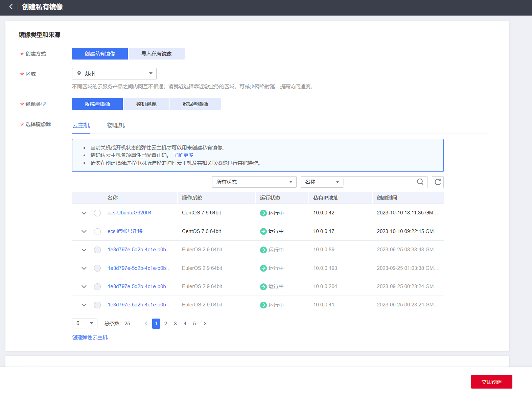
Task: Click the 立即创建 button
Action: point(492,382)
